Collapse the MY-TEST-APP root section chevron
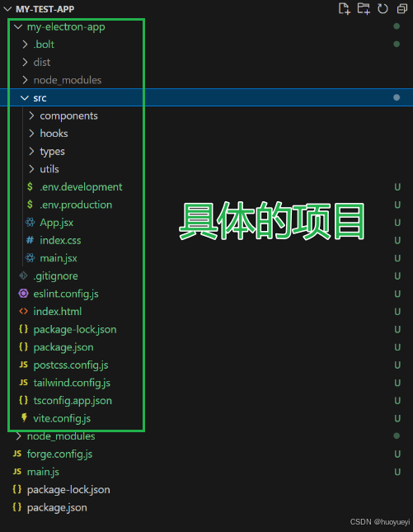Viewport: 413px width, 532px height. tap(7, 9)
